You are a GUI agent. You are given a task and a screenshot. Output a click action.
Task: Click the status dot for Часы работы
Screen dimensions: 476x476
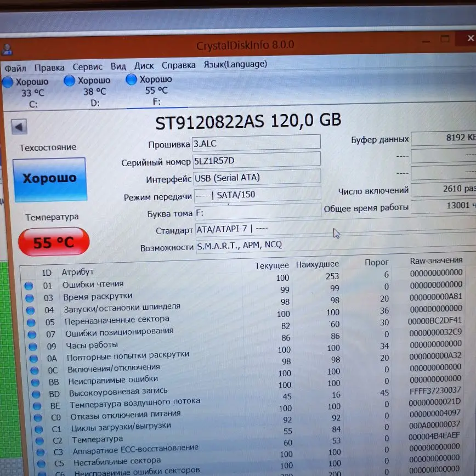coord(33,347)
